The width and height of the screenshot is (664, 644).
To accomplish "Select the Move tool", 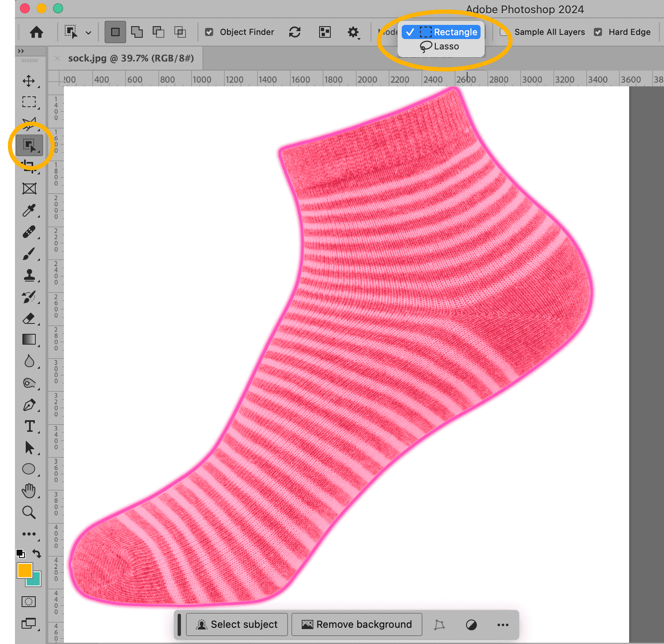I will point(29,81).
